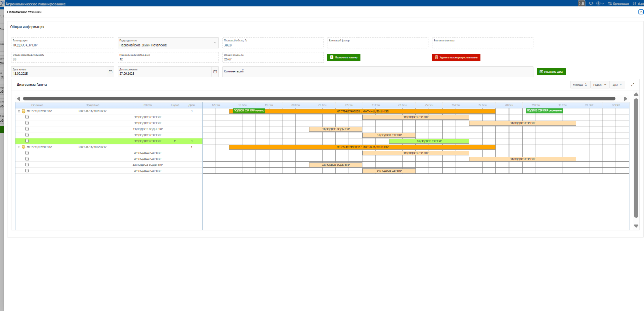Viewport: 644px width, 311px height.
Task: Click Удалить техоперацию из плана button
Action: coord(456,57)
